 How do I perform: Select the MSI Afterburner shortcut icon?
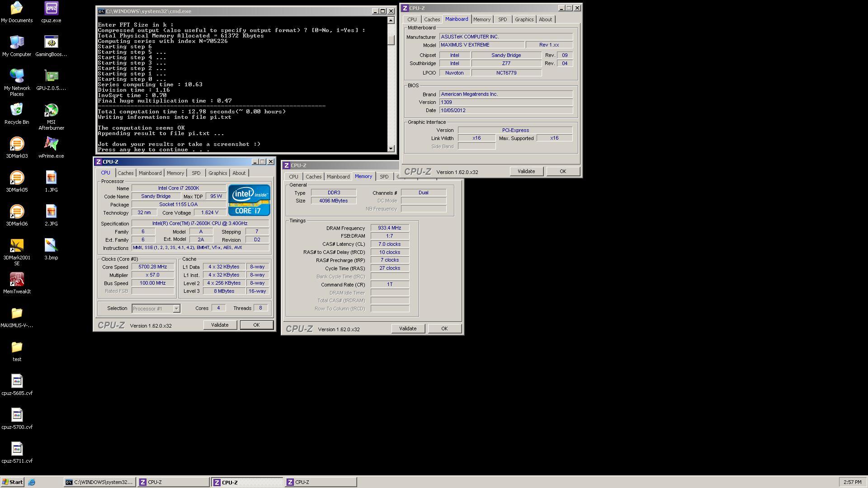51,117
